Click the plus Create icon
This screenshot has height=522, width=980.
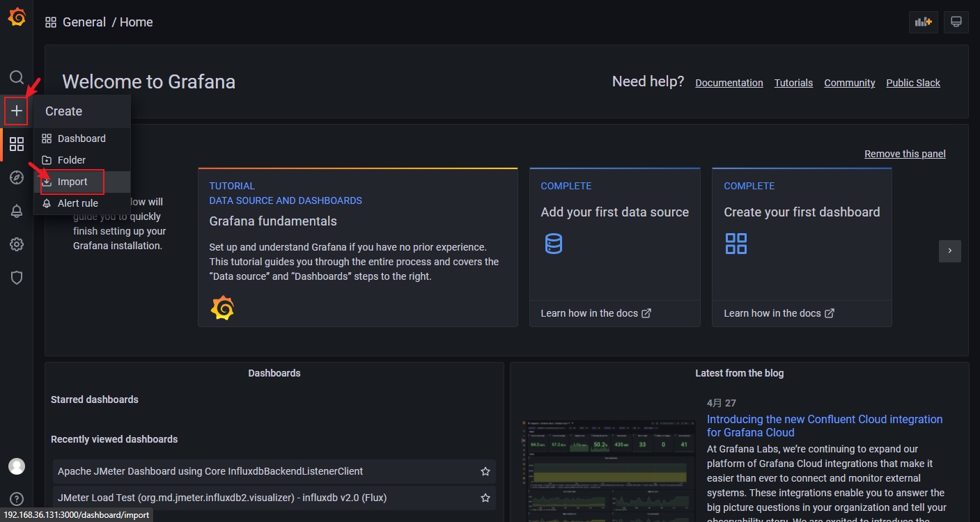click(x=17, y=111)
